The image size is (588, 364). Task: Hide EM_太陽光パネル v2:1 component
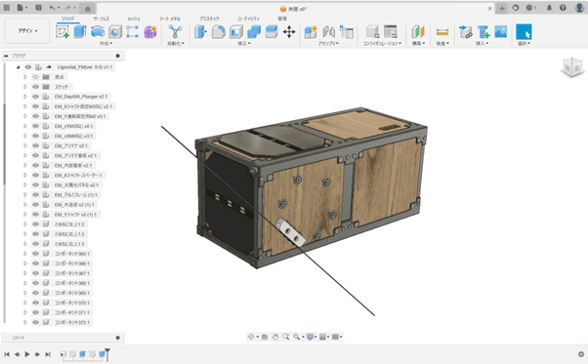[35, 185]
